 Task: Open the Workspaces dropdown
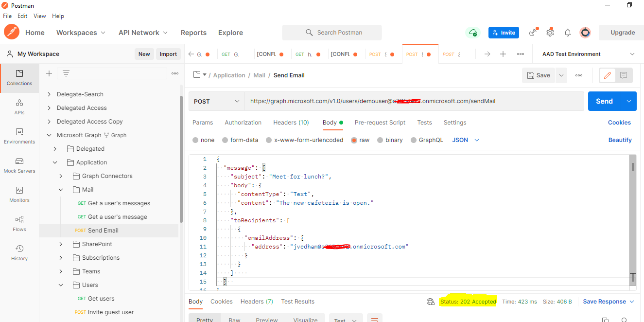(x=81, y=33)
